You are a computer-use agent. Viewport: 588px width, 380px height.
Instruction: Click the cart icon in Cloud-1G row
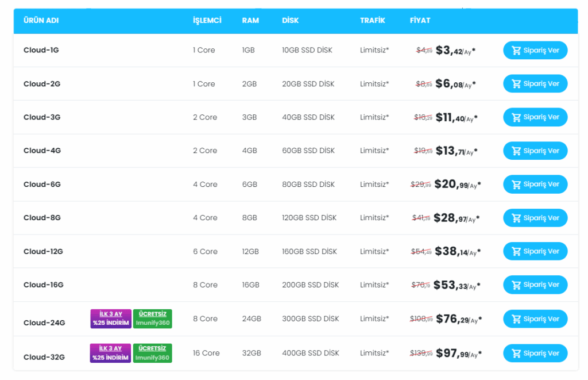click(516, 51)
